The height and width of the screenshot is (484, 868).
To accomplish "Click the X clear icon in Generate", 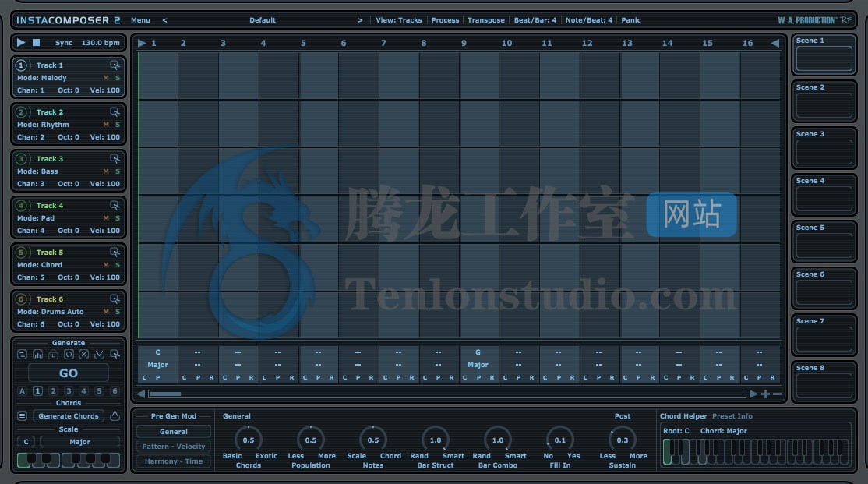I will pos(83,355).
